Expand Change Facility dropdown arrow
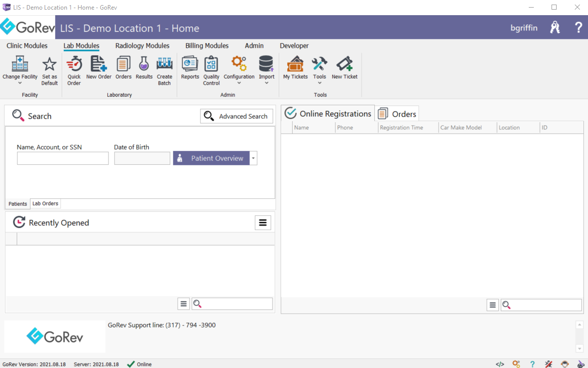 point(20,83)
